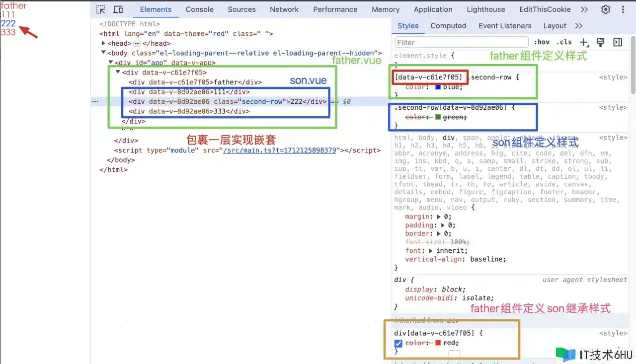This screenshot has width=636, height=364.
Task: Open DevTools settings gear
Action: 606,9
